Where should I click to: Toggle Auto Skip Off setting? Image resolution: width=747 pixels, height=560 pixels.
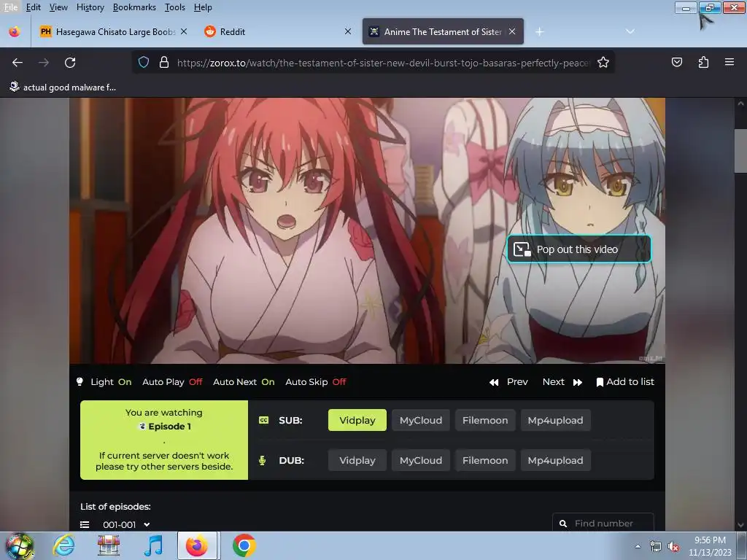315,382
